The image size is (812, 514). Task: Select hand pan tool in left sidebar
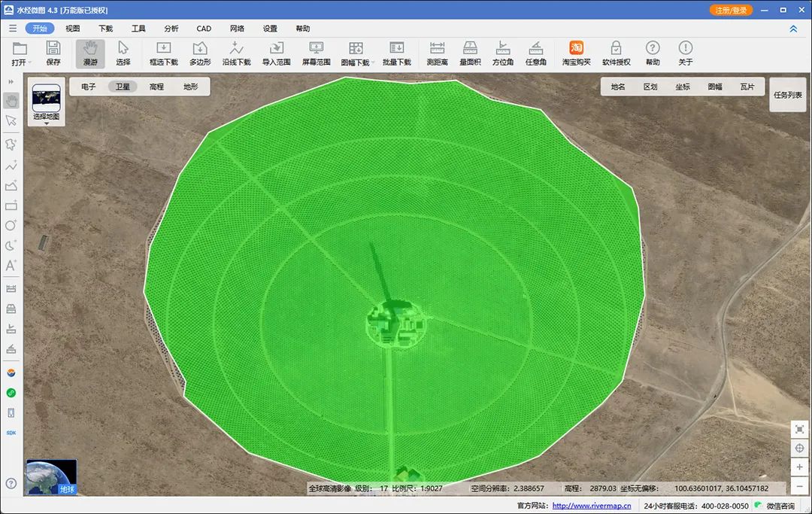pos(11,101)
